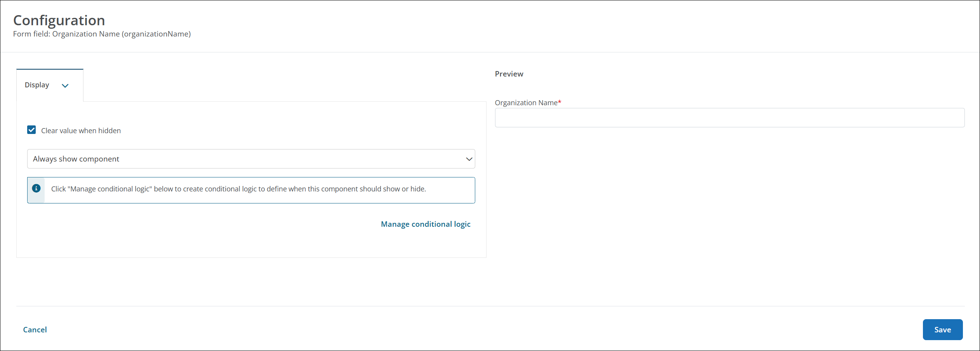980x351 pixels.
Task: Click the info icon in the notice banner
Action: pyautogui.click(x=36, y=189)
